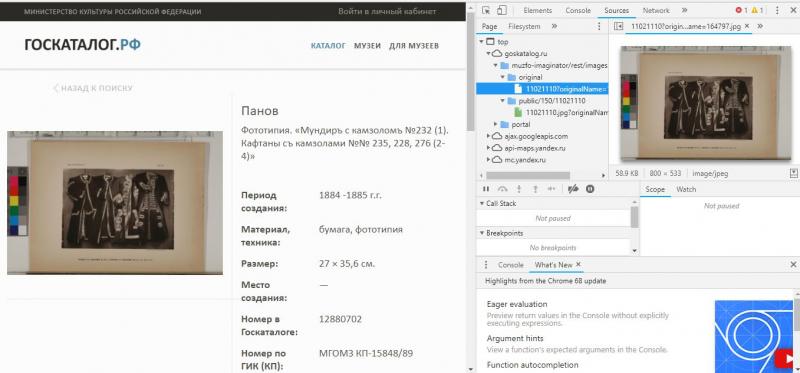Open the Elements tab
Screen dimensions: 800x373
point(537,10)
